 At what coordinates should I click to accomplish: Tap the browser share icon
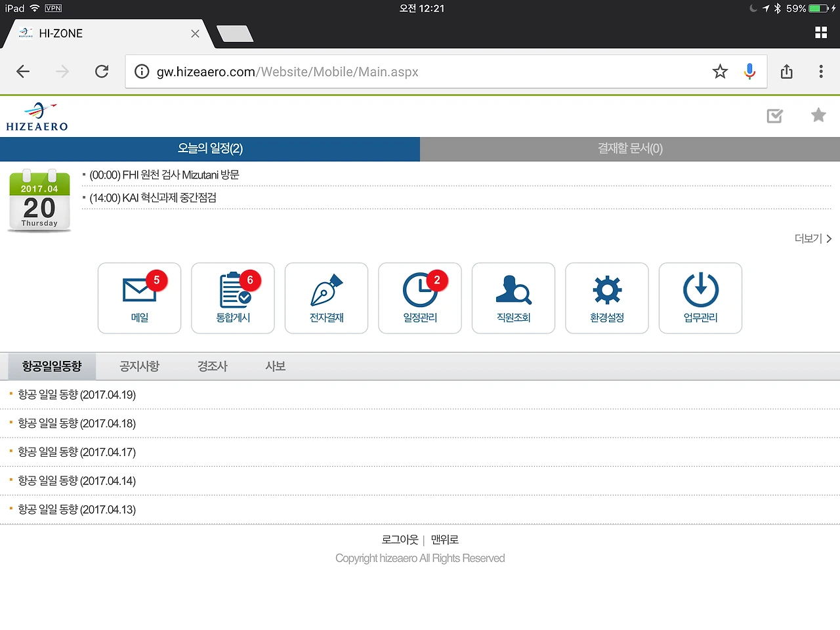(787, 72)
